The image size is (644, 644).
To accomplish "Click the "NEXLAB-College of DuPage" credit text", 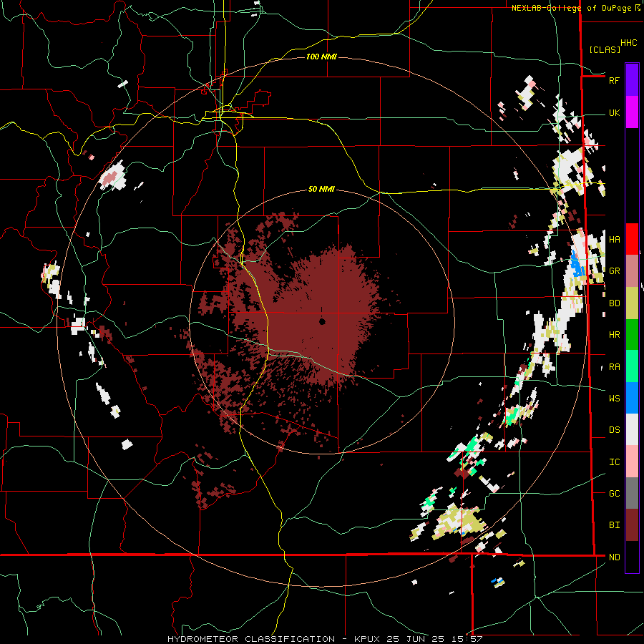I will (572, 8).
